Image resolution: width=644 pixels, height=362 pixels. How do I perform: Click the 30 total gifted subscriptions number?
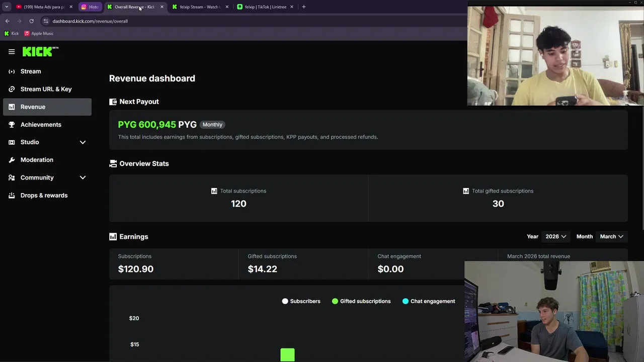498,204
